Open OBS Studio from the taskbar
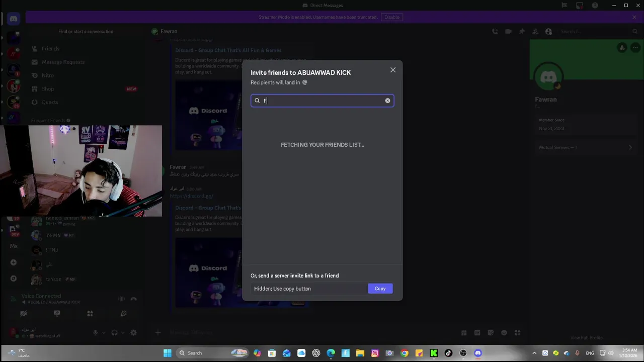Screen dimensions: 644x362 click(x=463, y=353)
